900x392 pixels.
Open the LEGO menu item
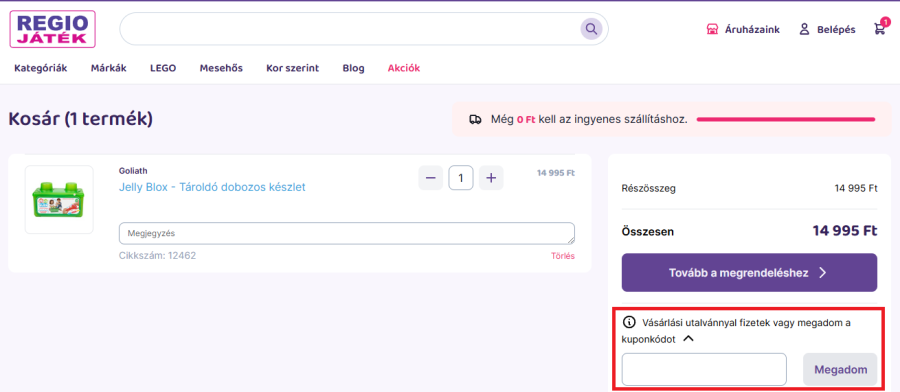pos(163,68)
